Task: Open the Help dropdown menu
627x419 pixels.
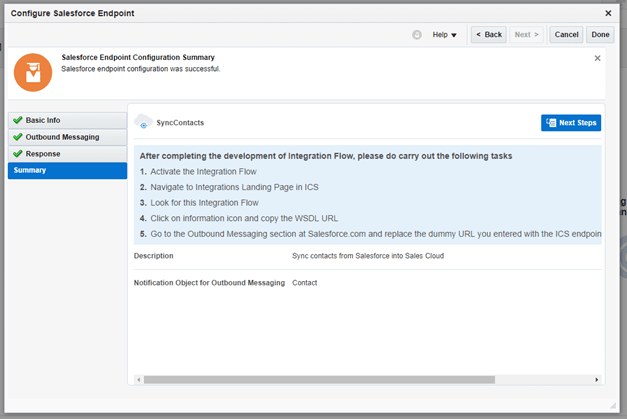Action: [x=444, y=34]
